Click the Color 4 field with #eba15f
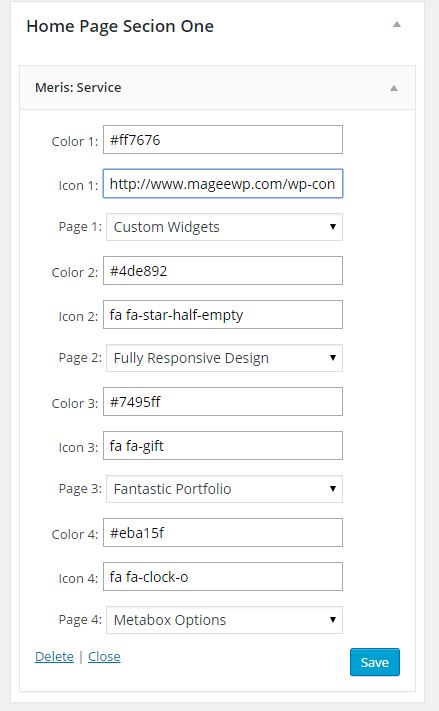This screenshot has width=439, height=711. 223,533
